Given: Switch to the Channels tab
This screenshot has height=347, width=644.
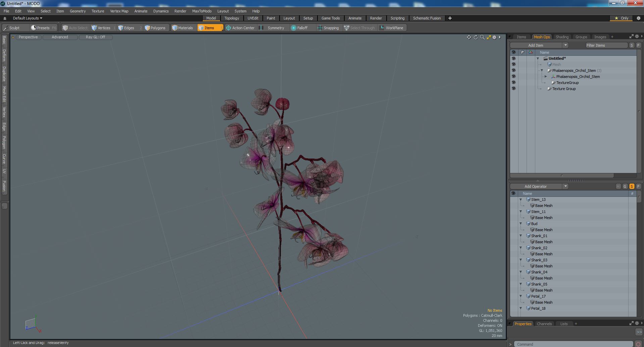Looking at the screenshot, I should (544, 324).
